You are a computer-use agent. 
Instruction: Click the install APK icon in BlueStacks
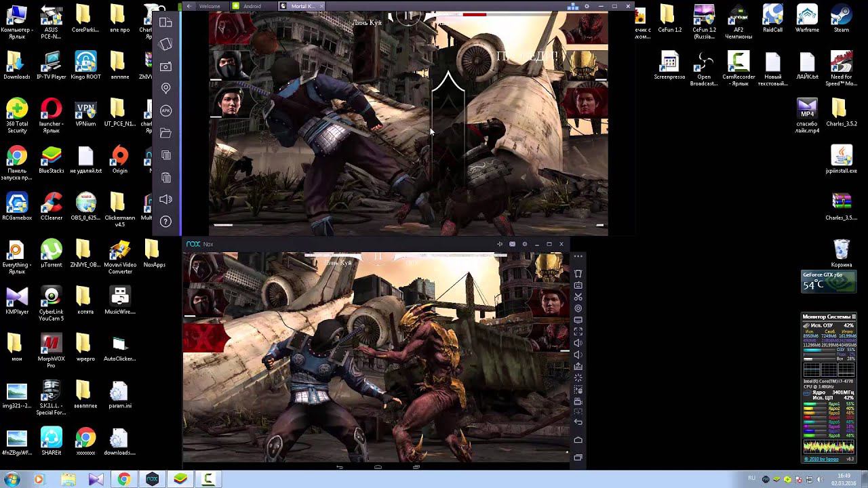166,110
